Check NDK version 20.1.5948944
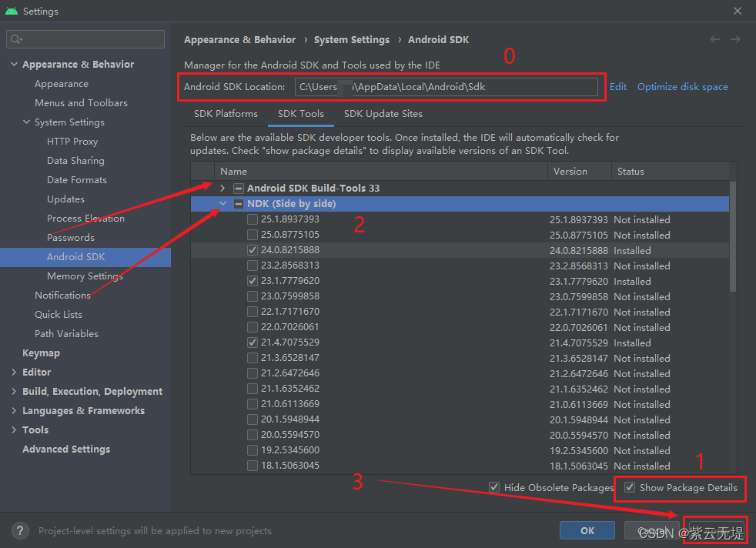This screenshot has height=548, width=756. coord(253,419)
